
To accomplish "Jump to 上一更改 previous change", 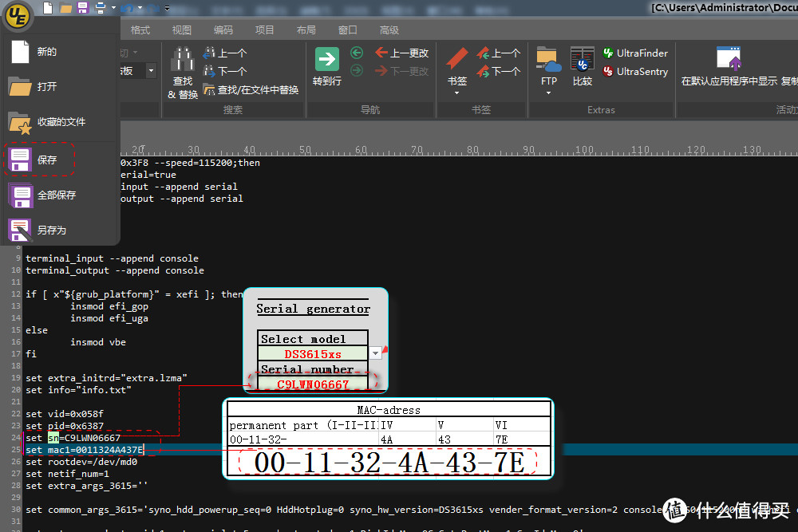I will (402, 53).
